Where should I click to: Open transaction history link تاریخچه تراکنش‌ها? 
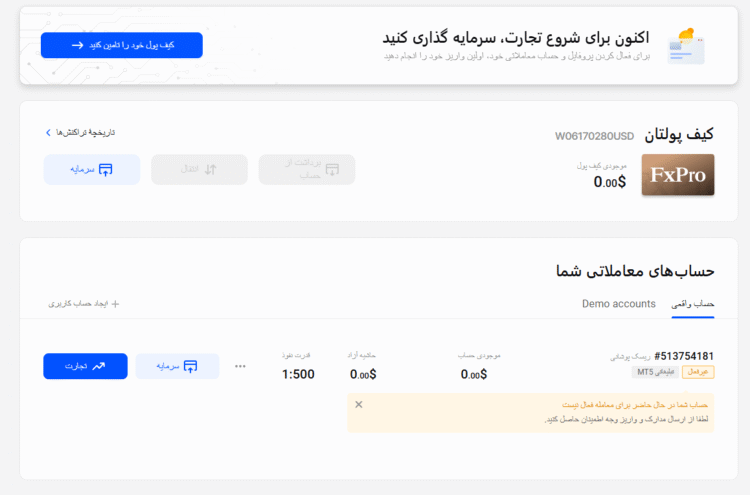[x=80, y=132]
